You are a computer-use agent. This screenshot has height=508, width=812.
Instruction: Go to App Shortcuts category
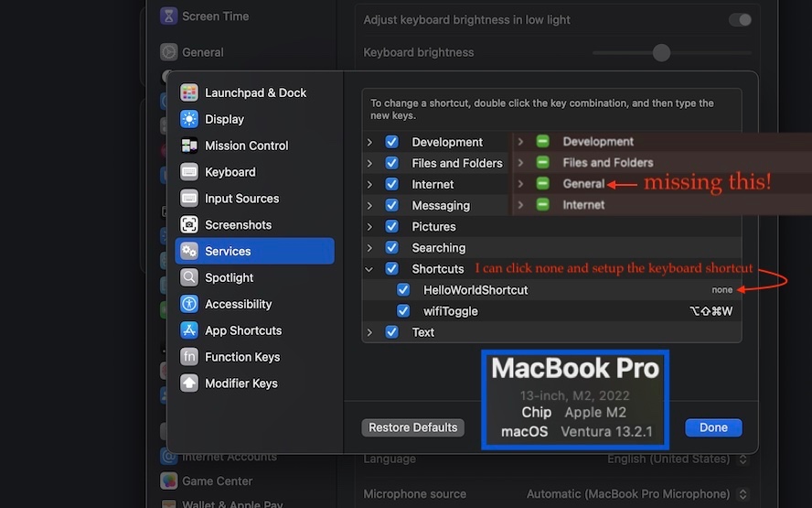[x=255, y=330]
